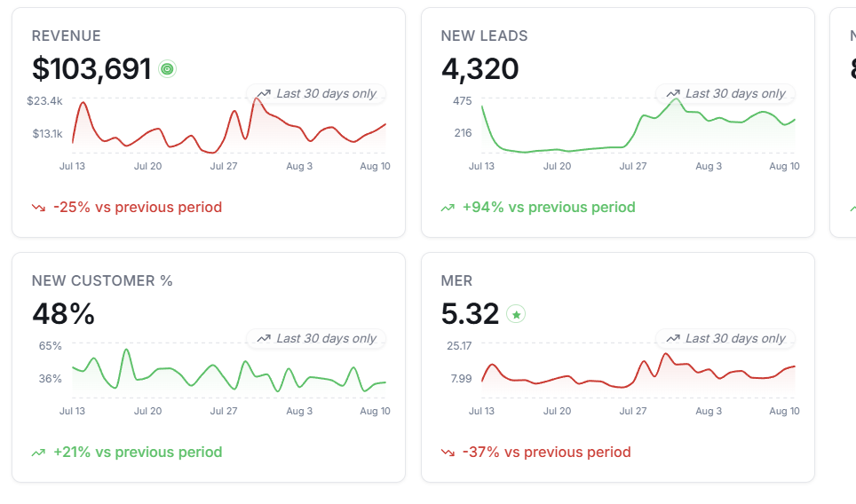856x504 pixels.
Task: Click the 4,320 new leads total
Action: pyautogui.click(x=480, y=69)
